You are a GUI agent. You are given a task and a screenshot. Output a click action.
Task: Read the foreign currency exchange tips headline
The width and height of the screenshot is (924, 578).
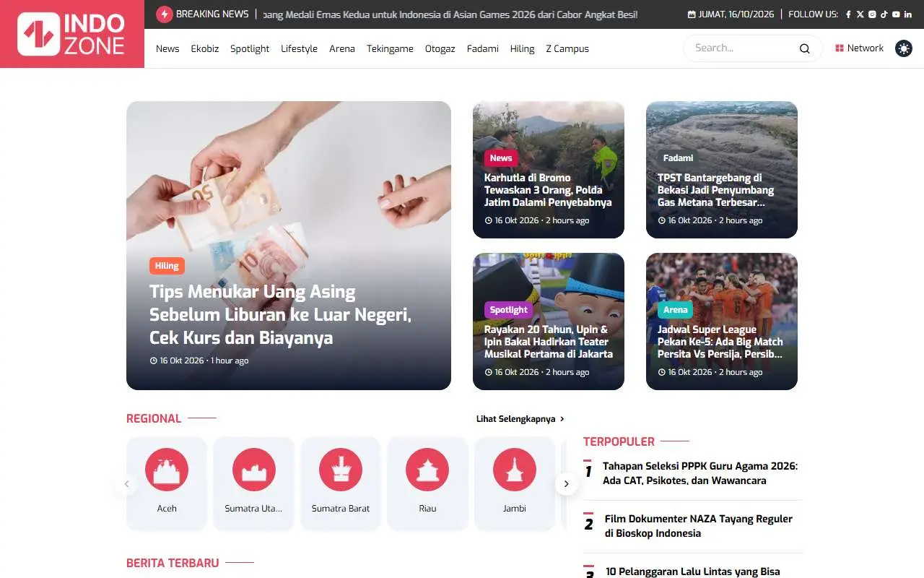click(280, 315)
